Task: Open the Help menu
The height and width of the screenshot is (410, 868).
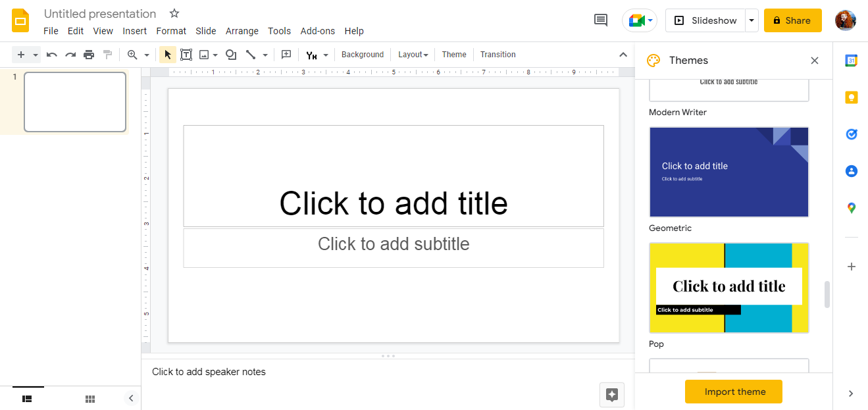Action: click(354, 31)
